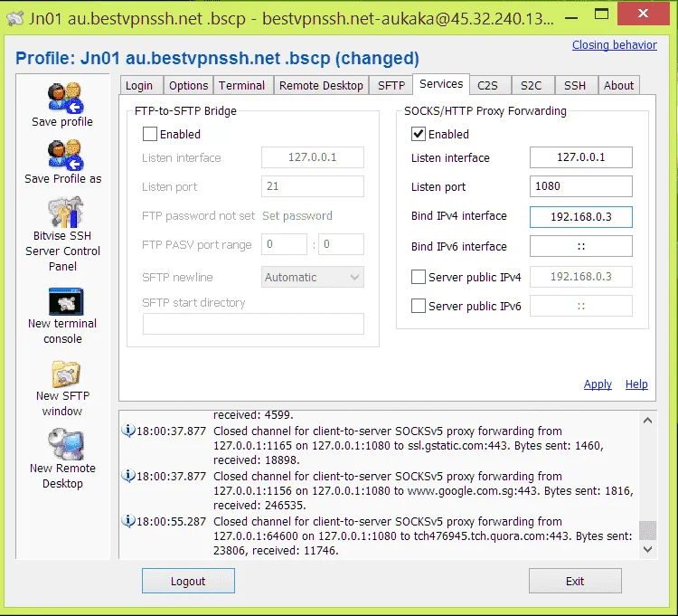Select the C2S tab
Viewport: 678px width, 616px height.
488,86
